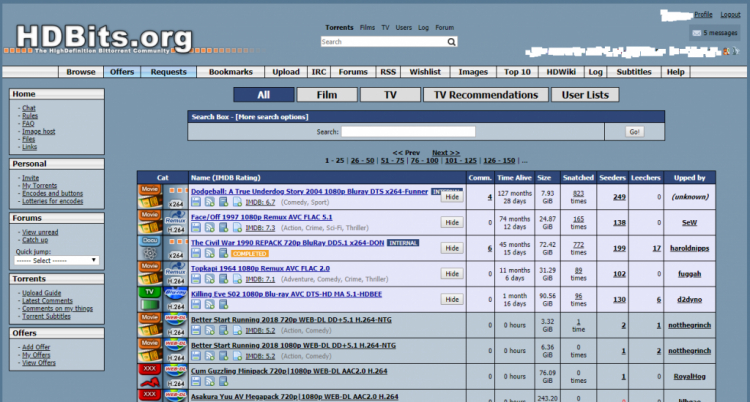Viewport: 750px width, 402px height.
Task: Click the page-add icon in Face/Off row
Action: (x=237, y=227)
